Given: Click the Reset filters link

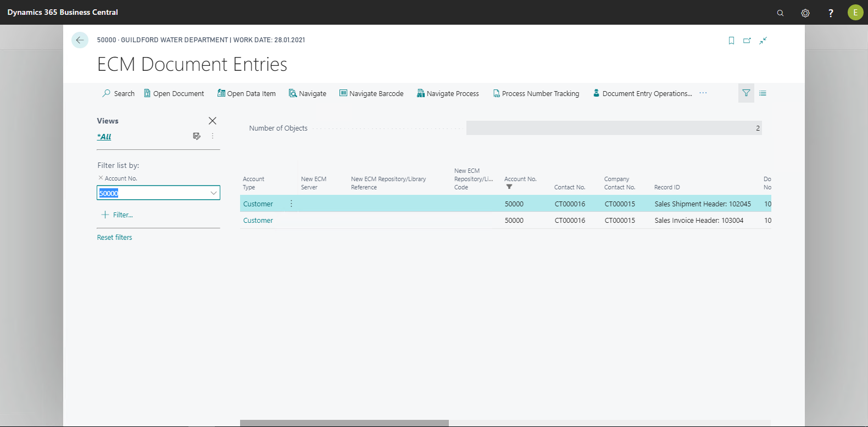Looking at the screenshot, I should (x=114, y=238).
